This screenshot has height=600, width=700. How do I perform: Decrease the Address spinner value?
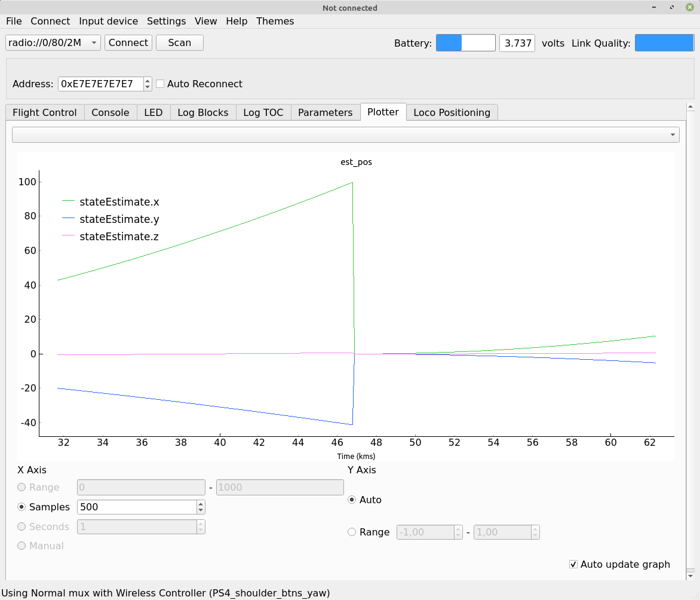148,87
